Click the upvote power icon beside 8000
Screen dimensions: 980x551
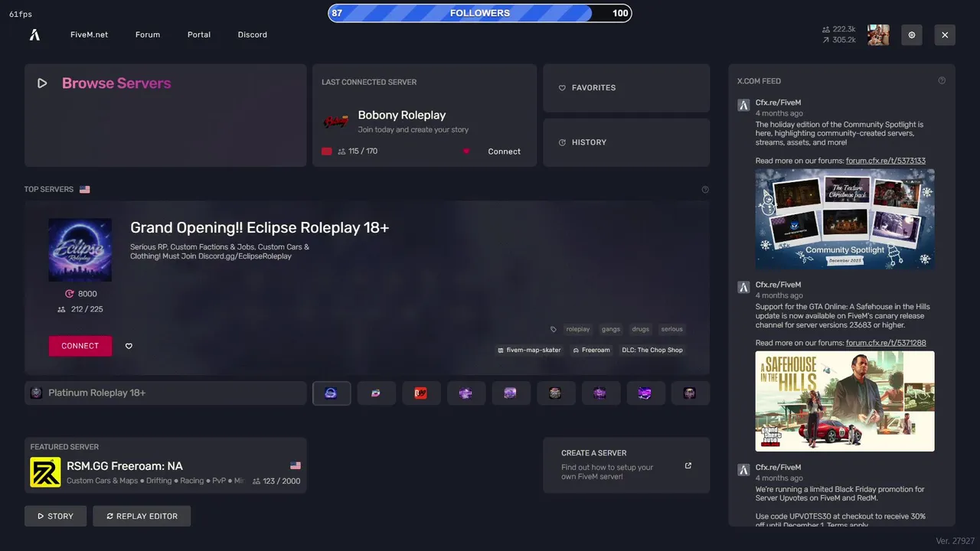pyautogui.click(x=70, y=294)
